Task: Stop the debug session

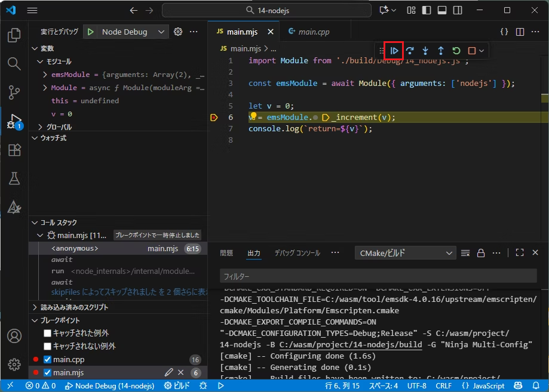Action: pyautogui.click(x=472, y=51)
